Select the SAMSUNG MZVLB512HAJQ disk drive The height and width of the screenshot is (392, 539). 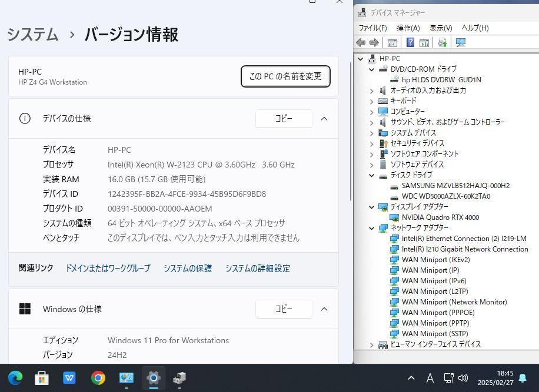(455, 186)
